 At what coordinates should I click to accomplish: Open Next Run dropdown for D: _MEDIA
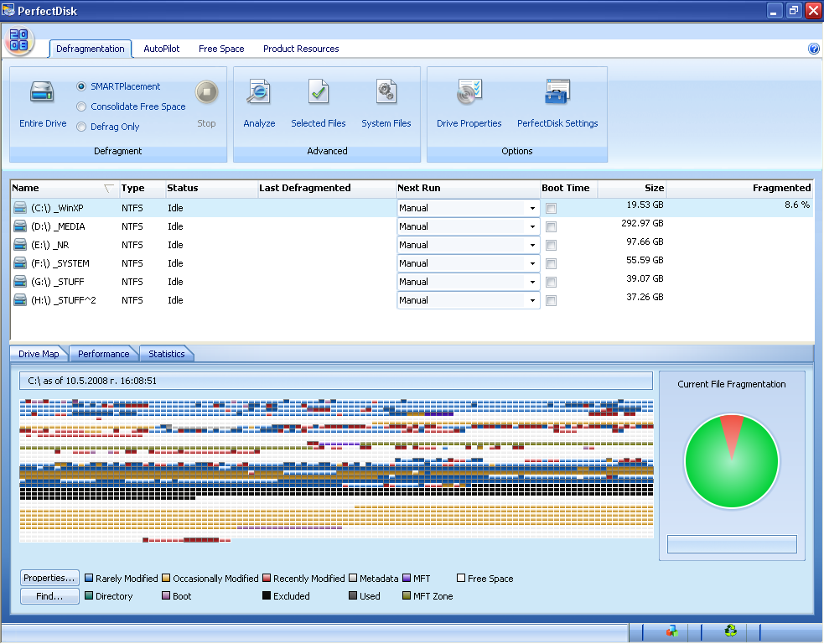[x=532, y=226]
